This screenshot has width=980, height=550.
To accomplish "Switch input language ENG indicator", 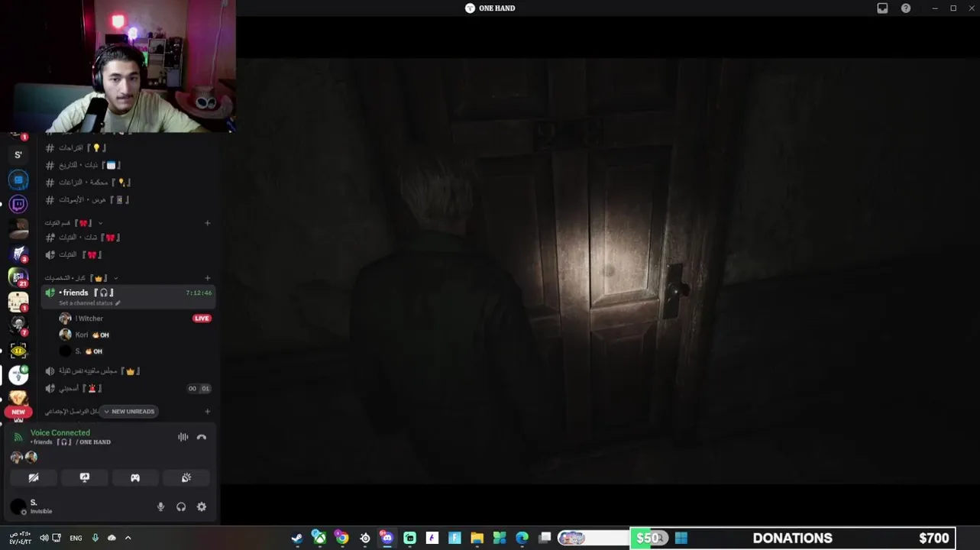I will pyautogui.click(x=76, y=538).
